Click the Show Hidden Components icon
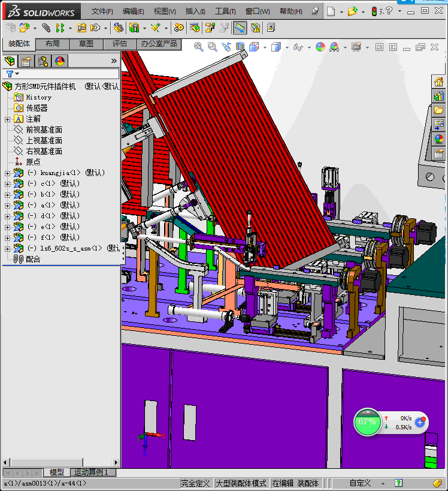This screenshot has width=448, height=491. point(118,28)
